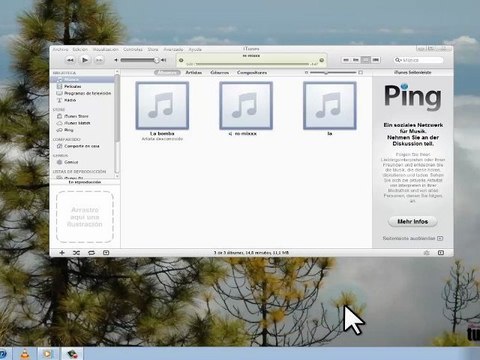Open Genius from the sidebar
The width and height of the screenshot is (480, 360).
tap(83, 162)
